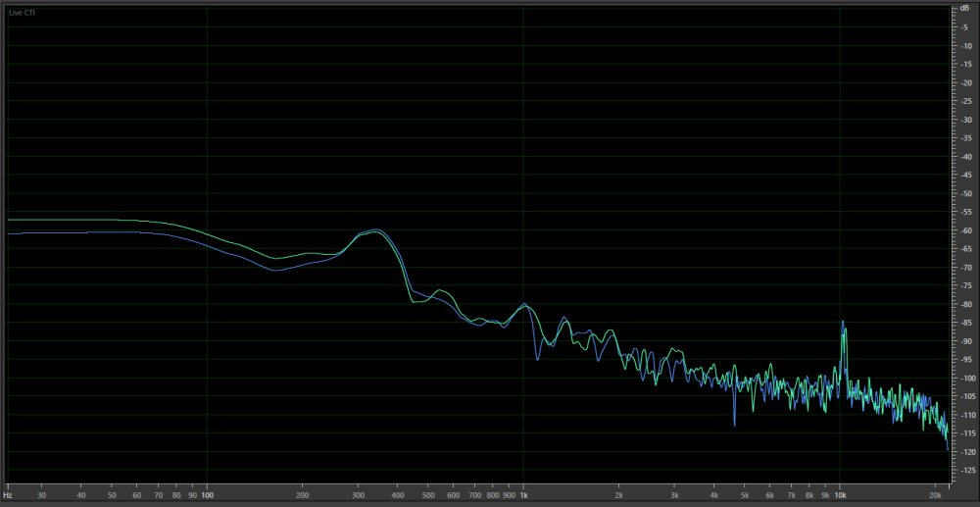This screenshot has width=980, height=507.
Task: Pick the 2k mark on the frequency ruler
Action: click(618, 496)
